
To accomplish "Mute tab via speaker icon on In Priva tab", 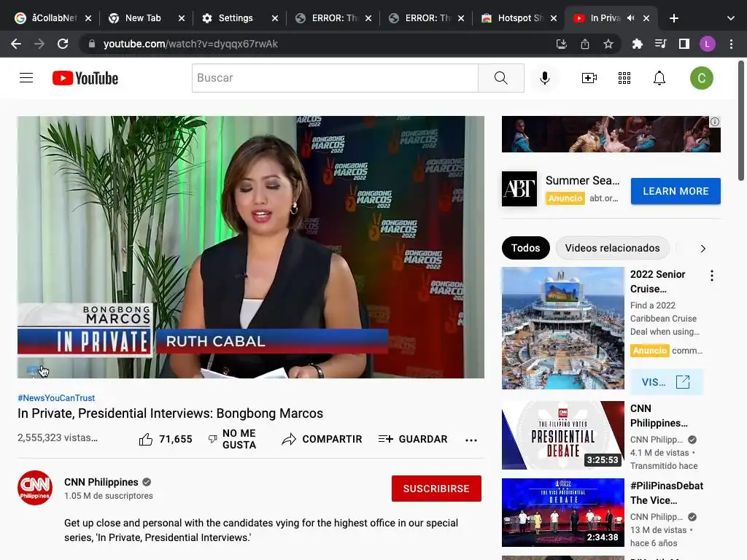I will 630,18.
